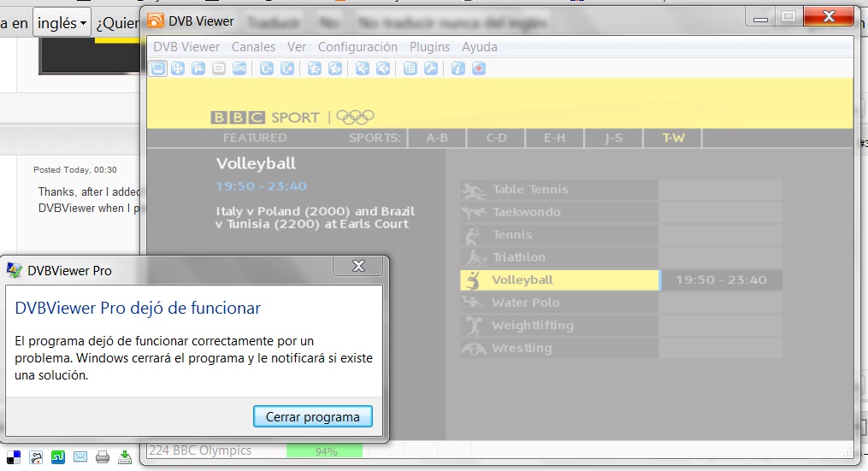Click the printer icon below the post
This screenshot has width=868, height=471.
point(103,457)
